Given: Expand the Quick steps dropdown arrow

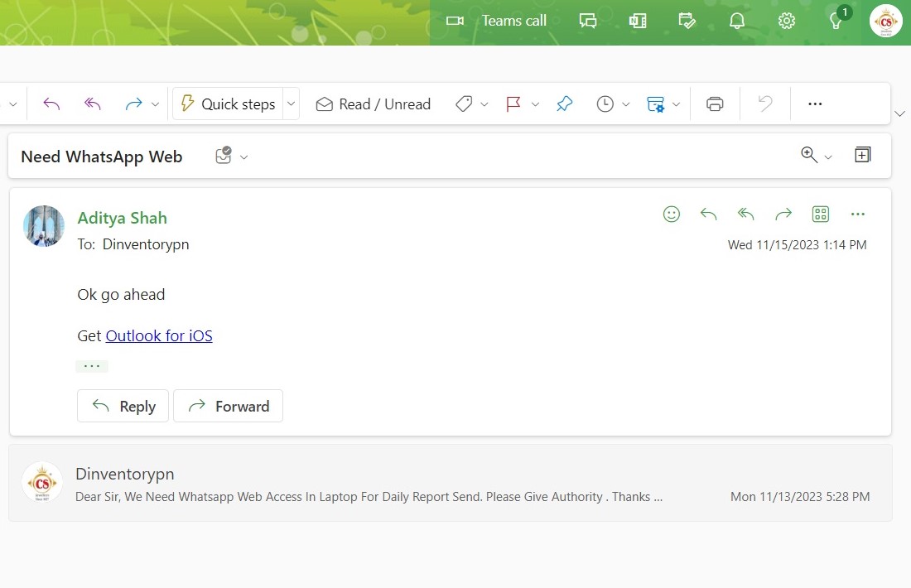Looking at the screenshot, I should 291,104.
